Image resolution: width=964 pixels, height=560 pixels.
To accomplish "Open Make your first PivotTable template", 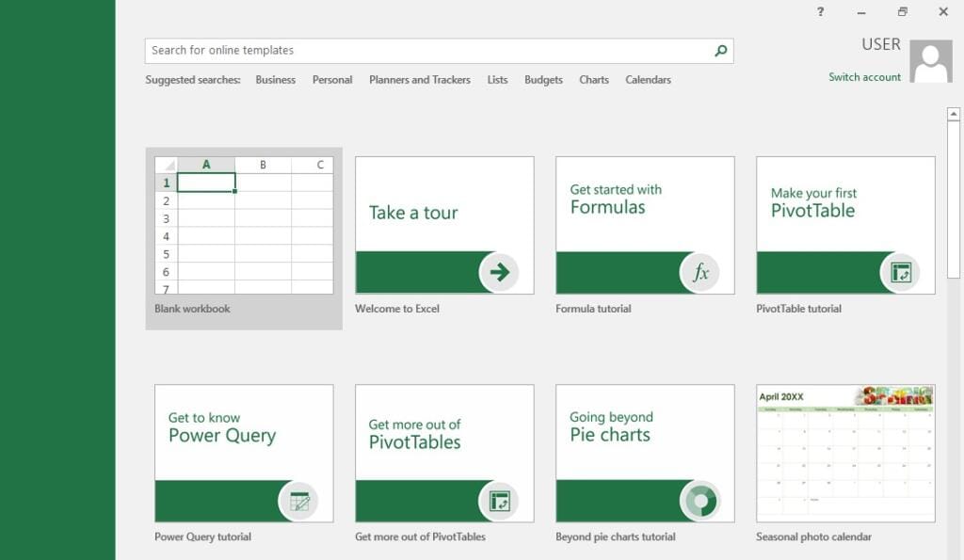I will [845, 225].
